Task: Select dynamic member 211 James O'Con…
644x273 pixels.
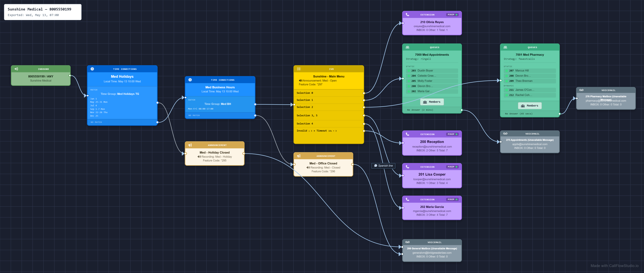Action: (x=529, y=90)
